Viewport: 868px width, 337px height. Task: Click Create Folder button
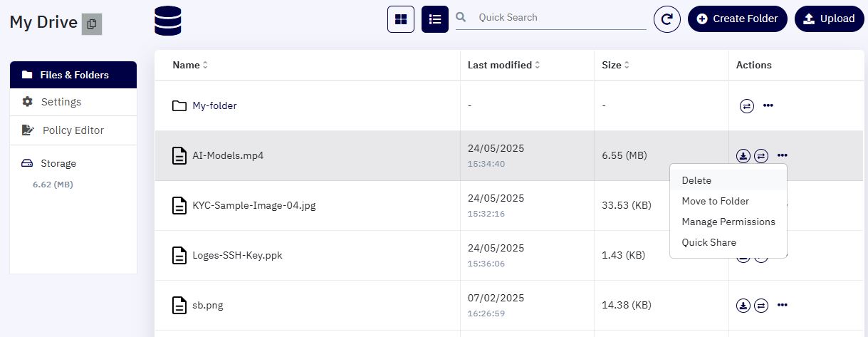(737, 19)
